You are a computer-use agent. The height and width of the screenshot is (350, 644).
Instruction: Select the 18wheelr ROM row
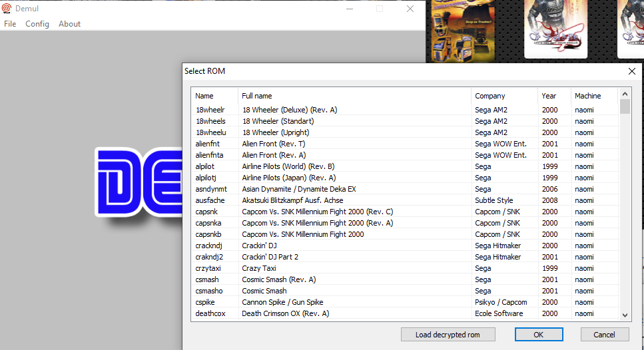click(x=405, y=110)
